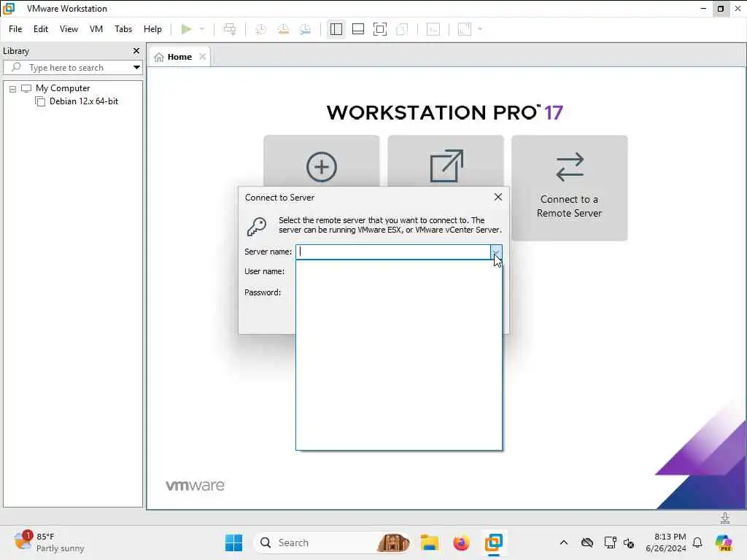The height and width of the screenshot is (560, 747).
Task: Click the VMware window app icon
Action: tap(9, 9)
